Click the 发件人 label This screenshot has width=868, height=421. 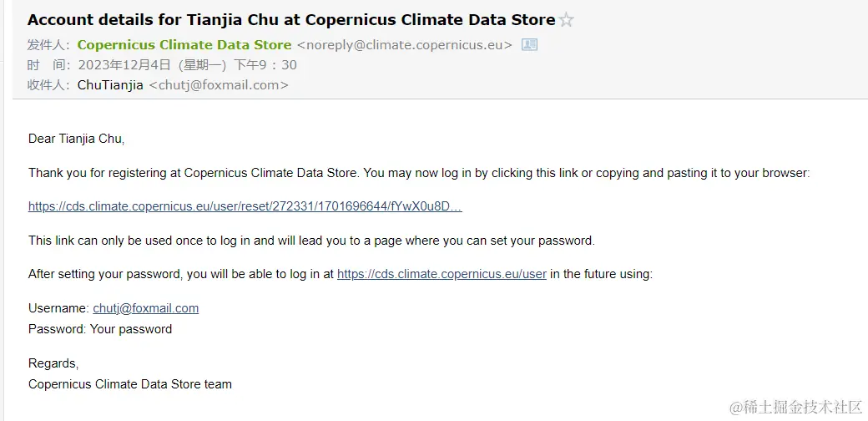tap(48, 45)
